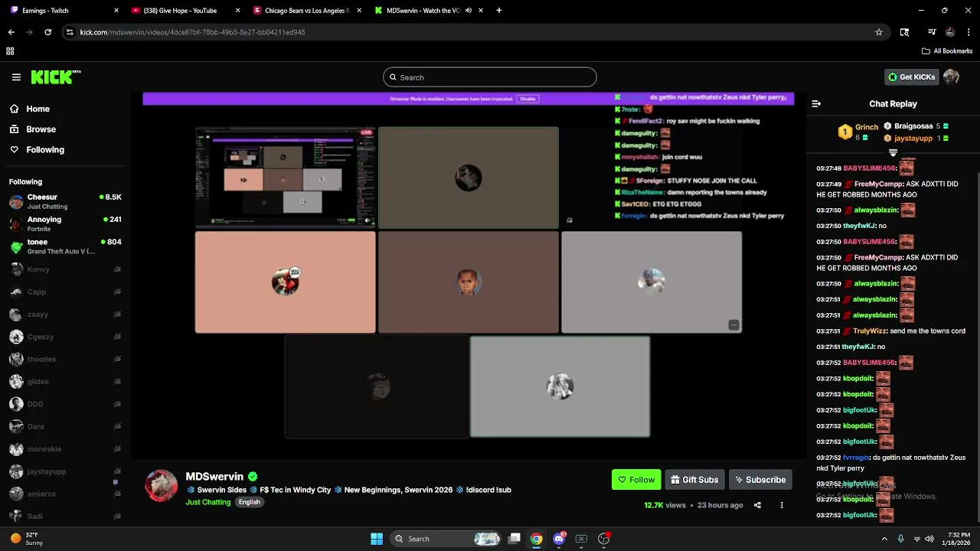Open Discord from the taskbar
Viewport: 980px width, 551px height.
[559, 539]
